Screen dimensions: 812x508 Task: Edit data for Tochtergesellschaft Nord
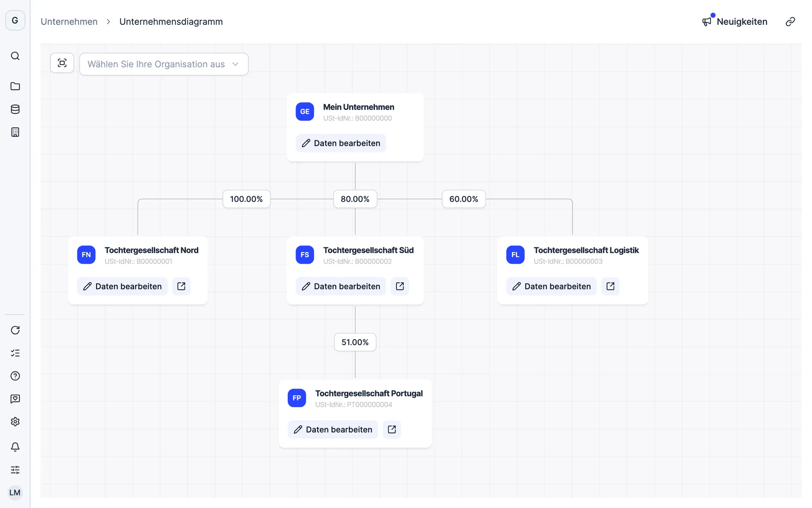point(122,286)
